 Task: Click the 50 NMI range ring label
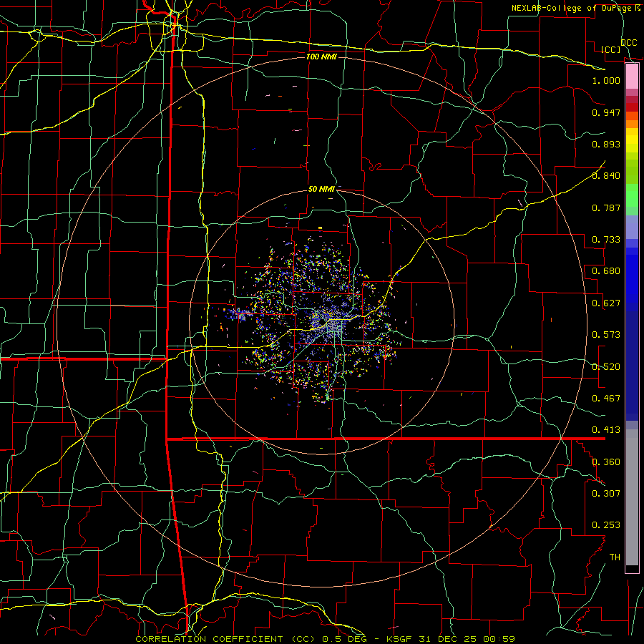point(321,190)
